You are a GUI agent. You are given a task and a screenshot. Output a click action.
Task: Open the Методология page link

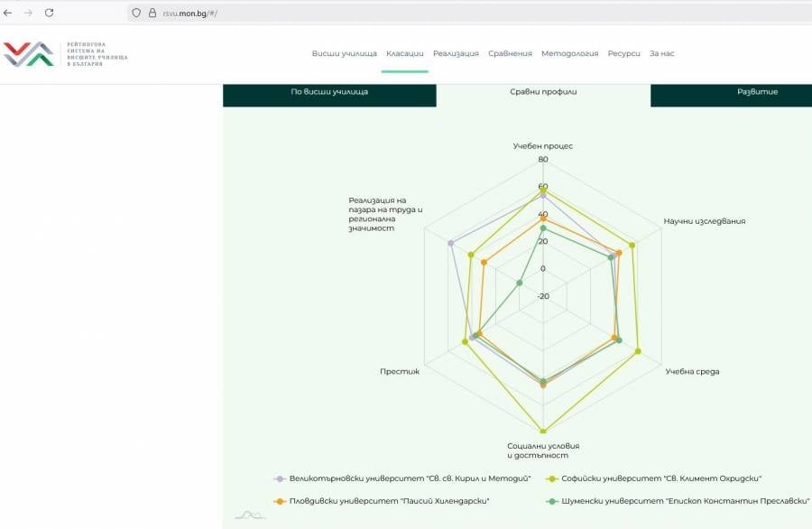click(x=569, y=53)
